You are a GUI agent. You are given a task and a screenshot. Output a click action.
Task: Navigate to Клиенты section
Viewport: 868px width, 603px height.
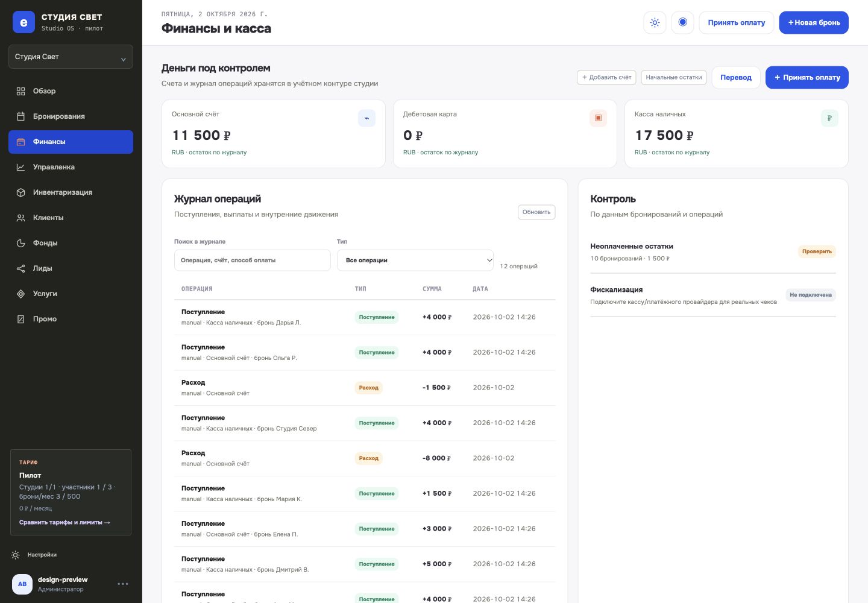click(71, 218)
